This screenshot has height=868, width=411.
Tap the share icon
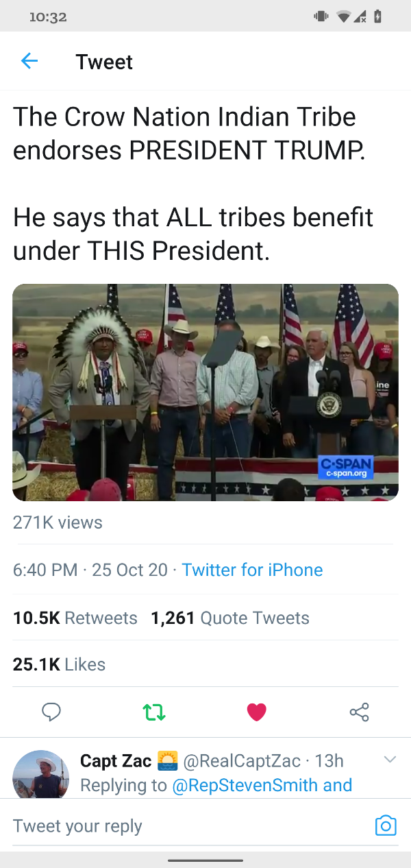[359, 712]
